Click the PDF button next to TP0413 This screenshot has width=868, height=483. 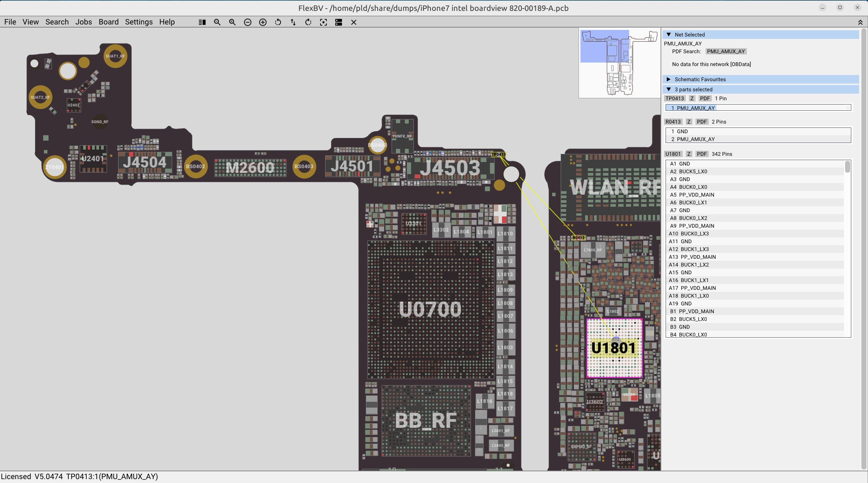[x=705, y=98]
